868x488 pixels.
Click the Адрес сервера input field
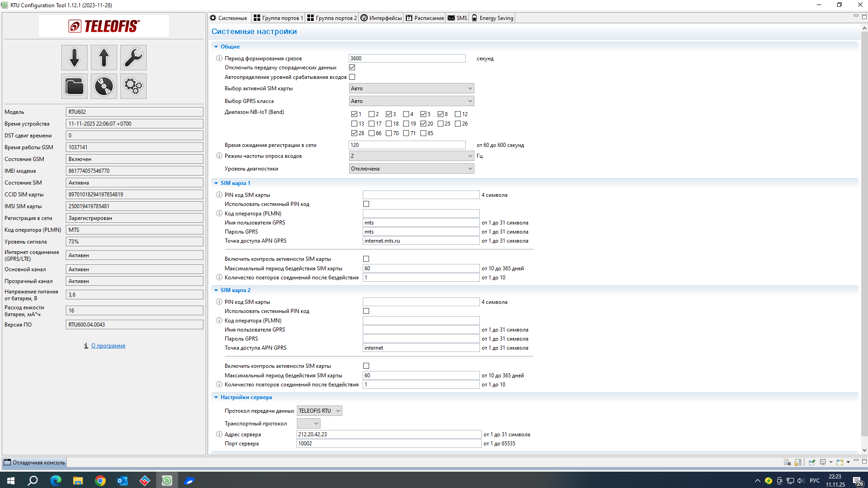click(x=389, y=434)
